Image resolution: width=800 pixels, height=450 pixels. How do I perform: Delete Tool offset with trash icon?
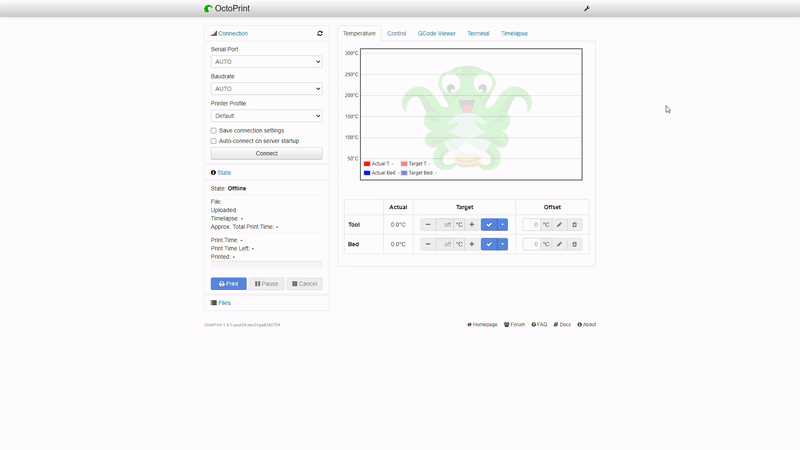click(x=574, y=224)
